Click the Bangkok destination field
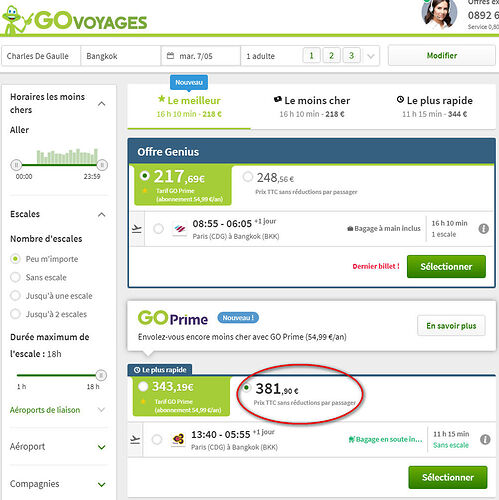Image resolution: width=499 pixels, height=500 pixels. click(x=121, y=56)
